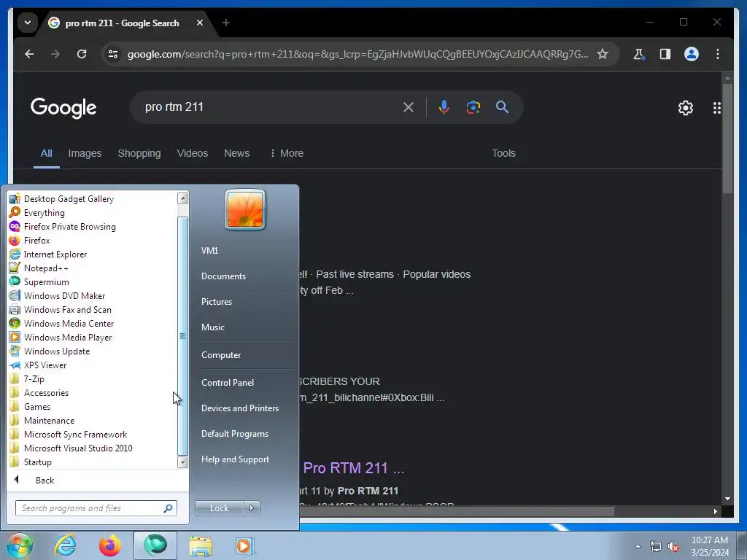The width and height of the screenshot is (747, 560).
Task: Open Chrome Labs flask icon
Action: click(x=638, y=54)
